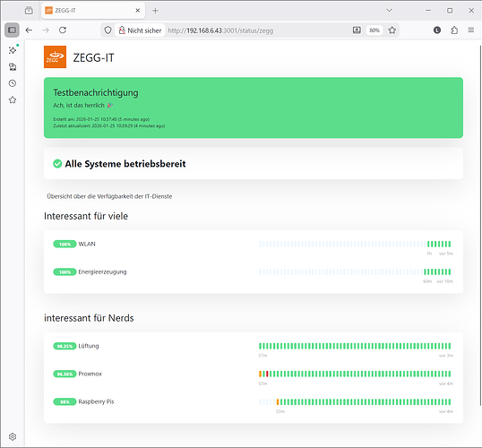
Task: Reload the status page
Action: pyautogui.click(x=63, y=30)
